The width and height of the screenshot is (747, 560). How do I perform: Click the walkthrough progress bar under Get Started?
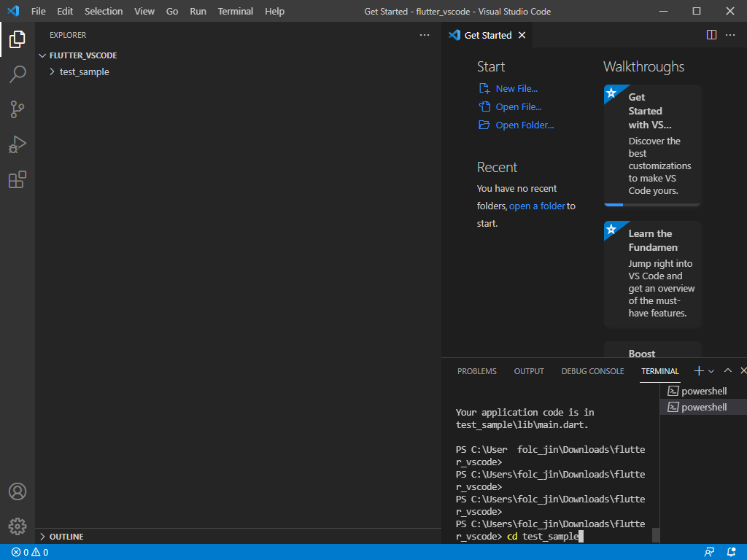652,205
